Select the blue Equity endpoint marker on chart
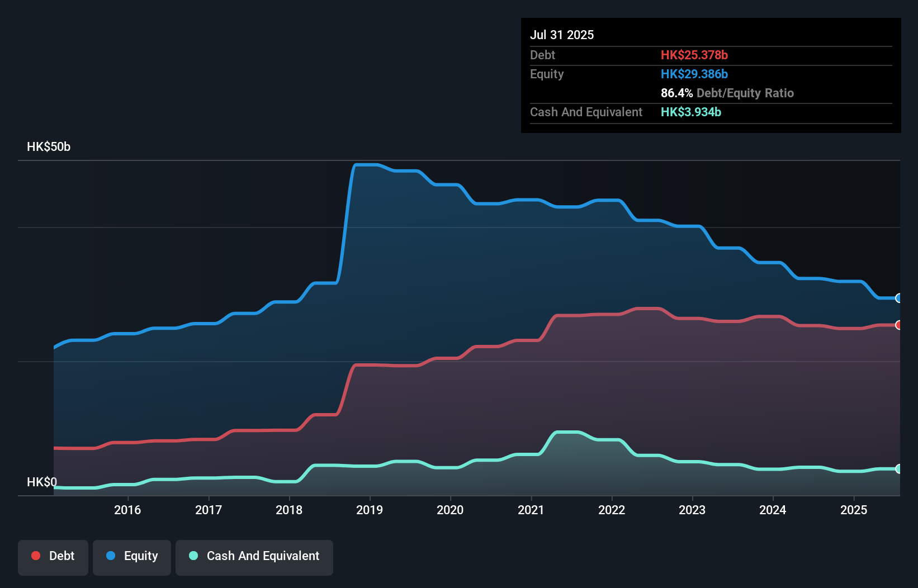918x588 pixels. point(898,299)
